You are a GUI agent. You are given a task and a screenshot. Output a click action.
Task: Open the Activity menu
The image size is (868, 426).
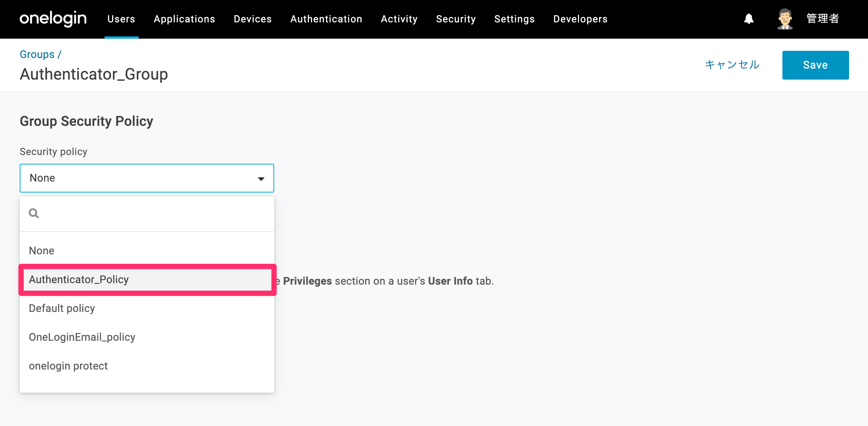[399, 19]
